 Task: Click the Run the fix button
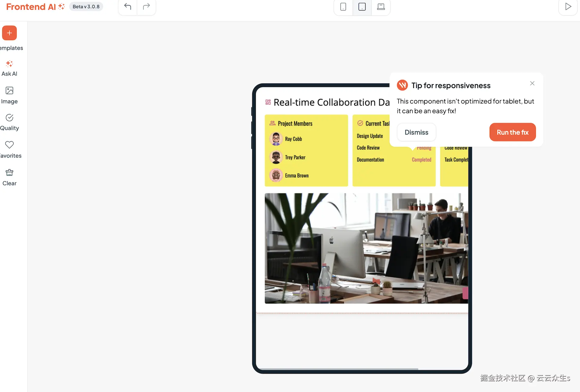[512, 132]
